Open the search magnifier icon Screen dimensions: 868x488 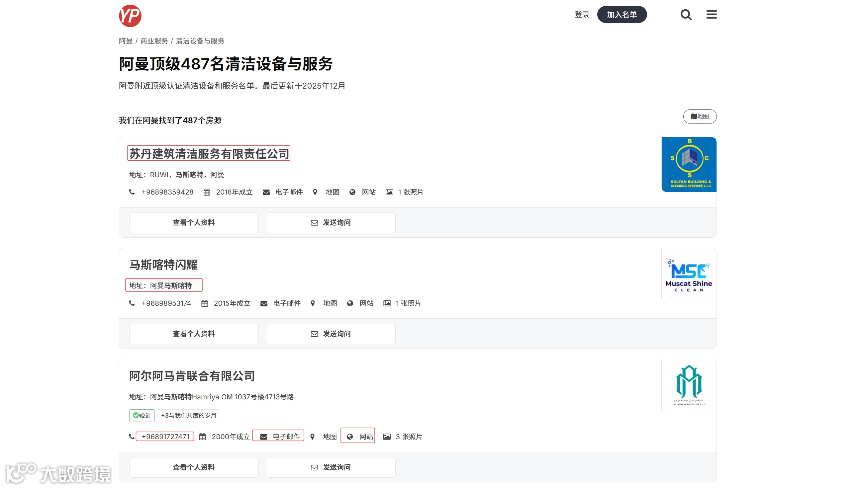pos(686,15)
